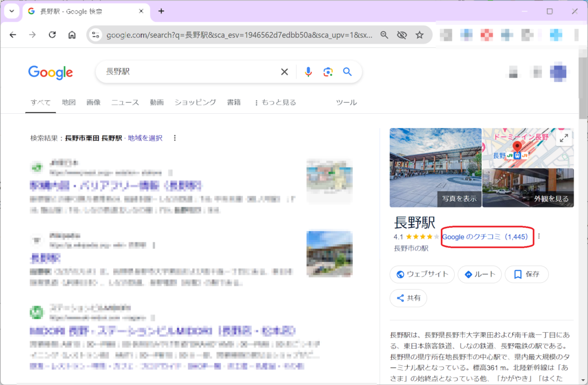The height and width of the screenshot is (385, 588).
Task: Go forward to the next page
Action: (33, 35)
